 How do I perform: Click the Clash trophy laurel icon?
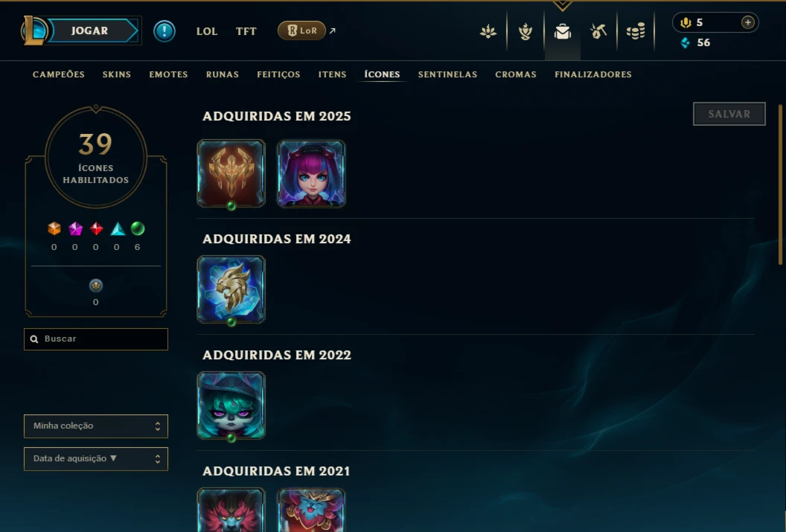point(525,31)
